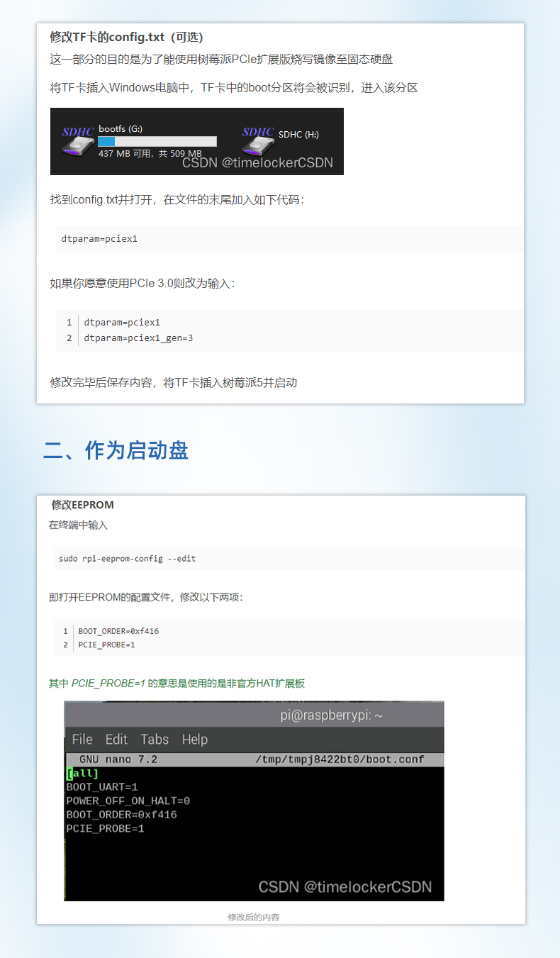This screenshot has width=560, height=958.
Task: Click the section heading 二、作为启动盘
Action: [x=116, y=450]
